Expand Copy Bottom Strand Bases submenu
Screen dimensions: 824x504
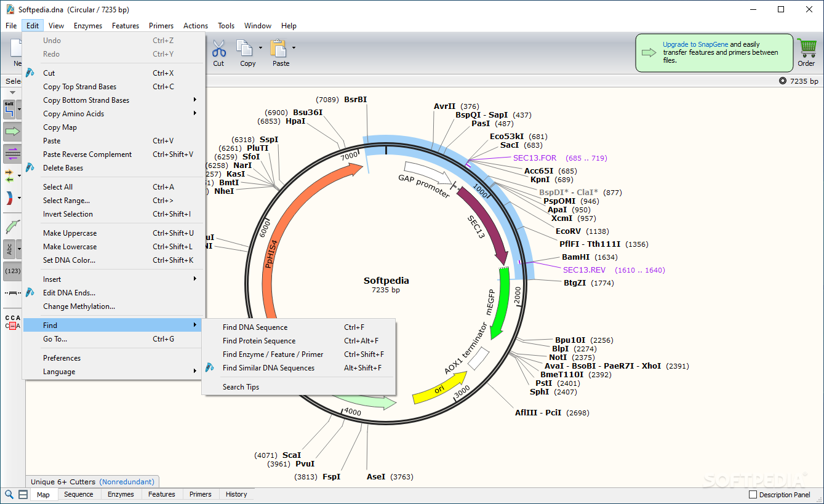point(195,100)
